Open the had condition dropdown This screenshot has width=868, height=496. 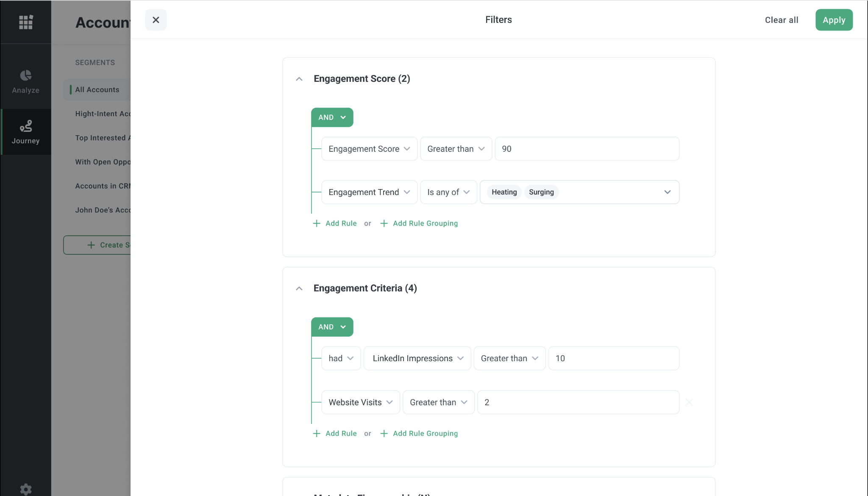coord(341,358)
